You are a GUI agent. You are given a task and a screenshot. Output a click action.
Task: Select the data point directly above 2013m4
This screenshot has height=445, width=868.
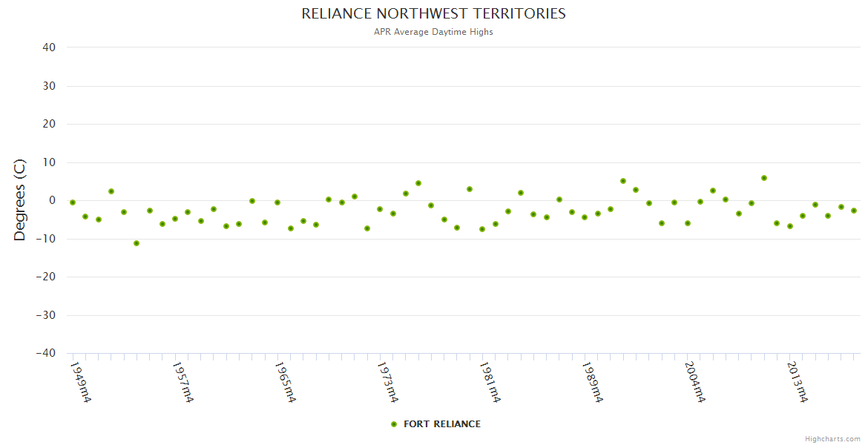tap(790, 226)
